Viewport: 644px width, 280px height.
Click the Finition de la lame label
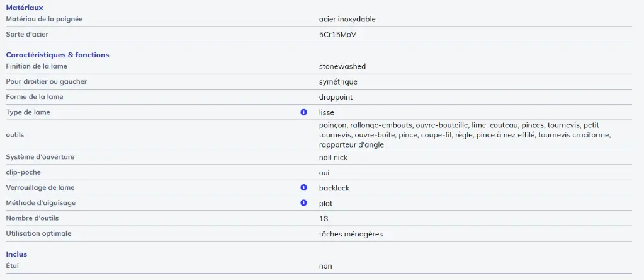point(37,66)
